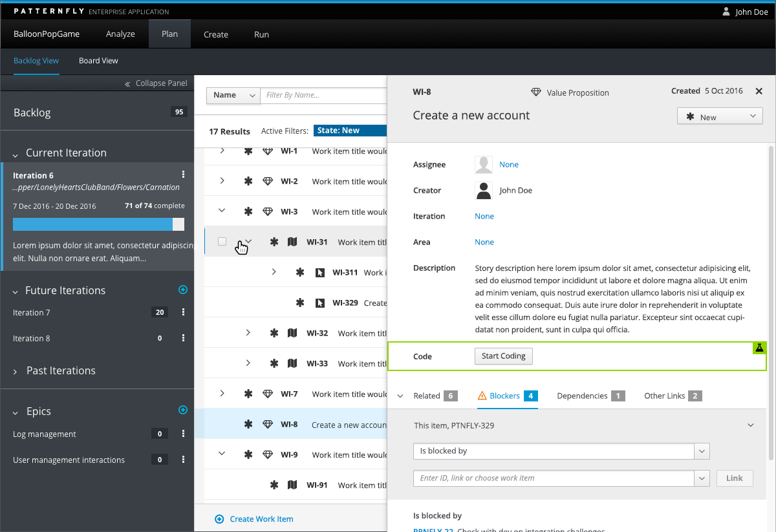
Task: Click the Collapse Panel double-chevron icon
Action: coord(127,83)
